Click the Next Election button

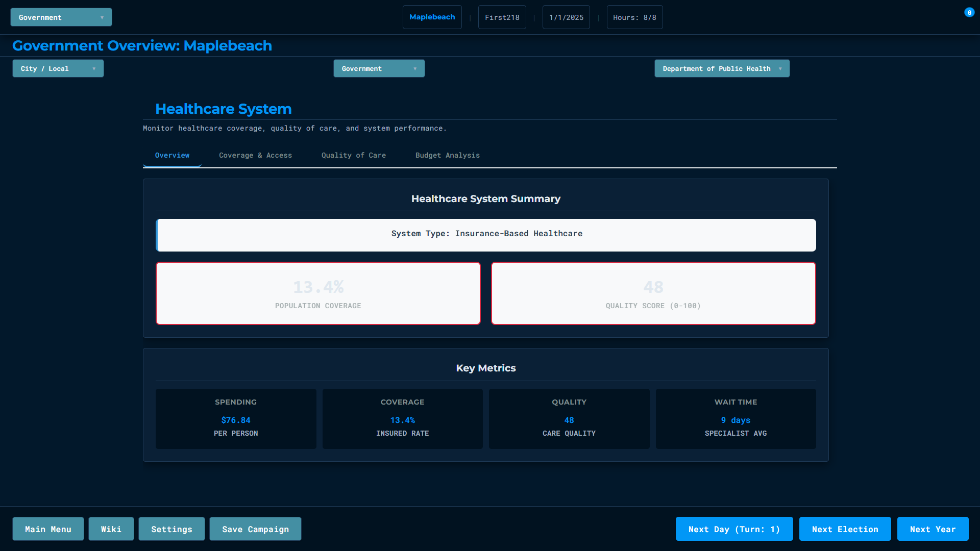click(x=845, y=529)
